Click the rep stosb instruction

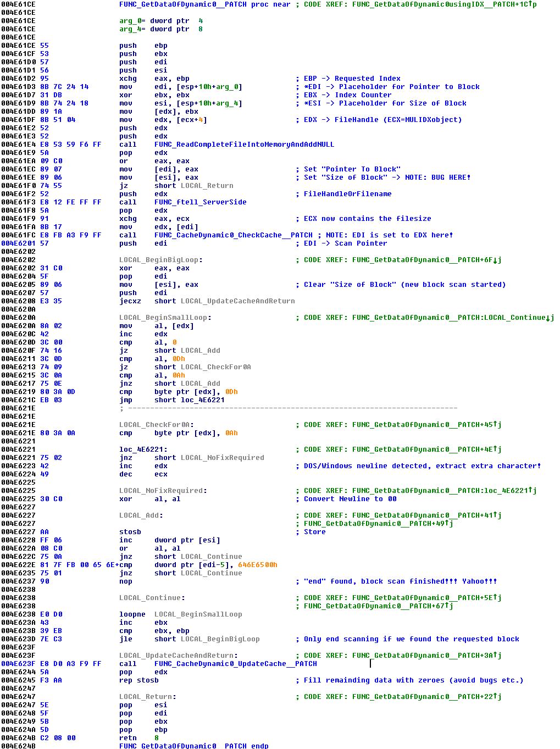click(138, 680)
